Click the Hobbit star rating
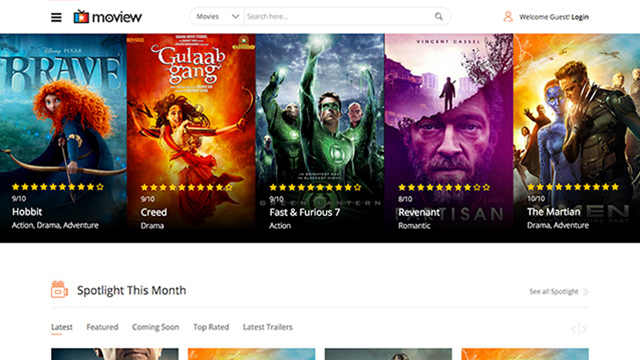 (x=58, y=187)
